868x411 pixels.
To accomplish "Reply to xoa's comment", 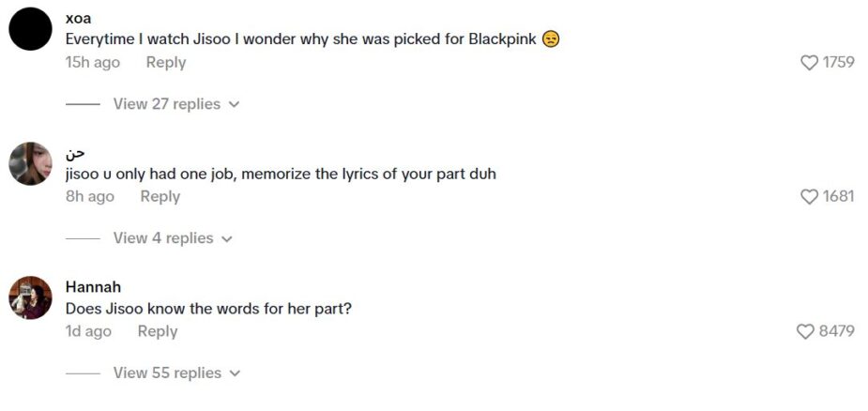I will click(166, 63).
